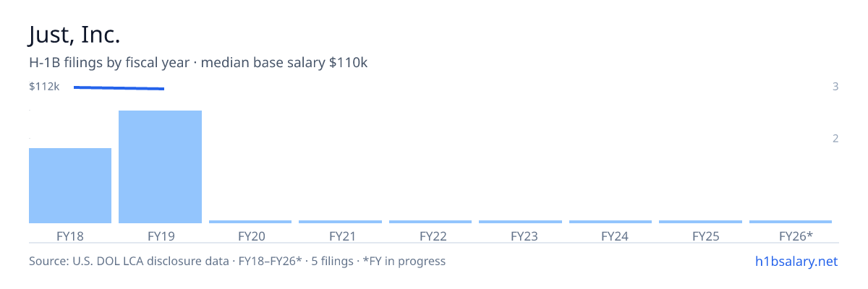Click the filings axis value 3

[x=835, y=87]
